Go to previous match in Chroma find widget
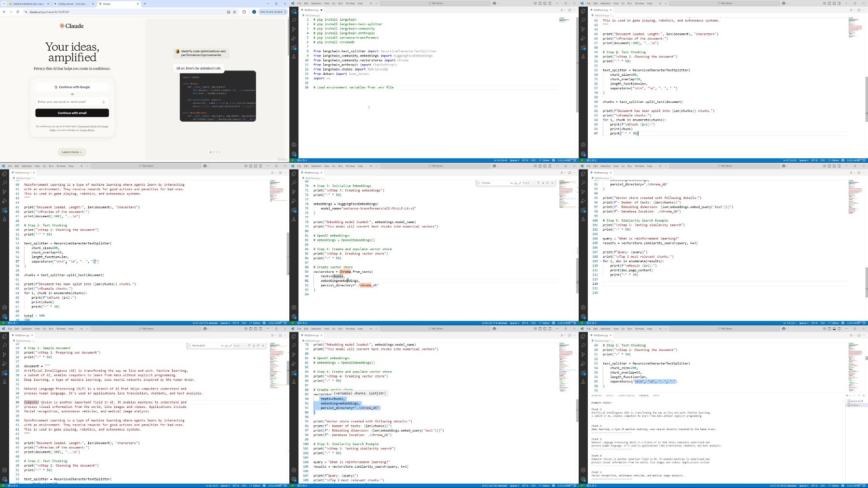Image resolution: width=868 pixels, height=488 pixels. (538, 183)
